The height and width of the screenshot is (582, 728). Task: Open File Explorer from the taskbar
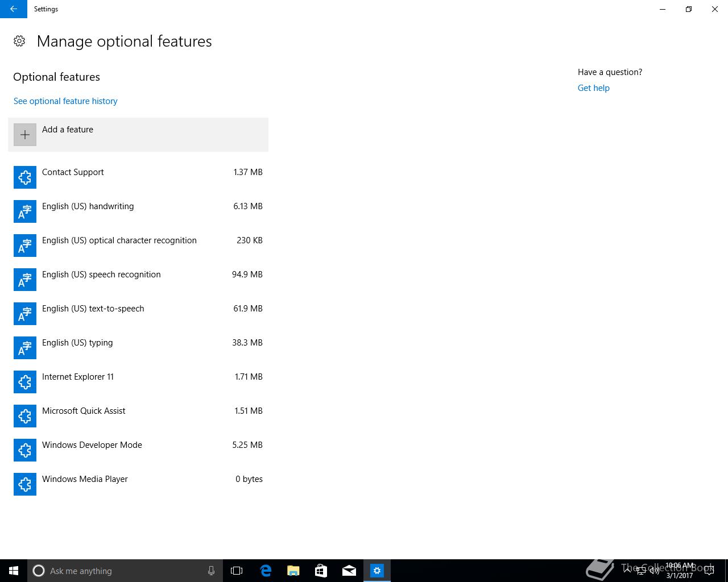click(293, 571)
